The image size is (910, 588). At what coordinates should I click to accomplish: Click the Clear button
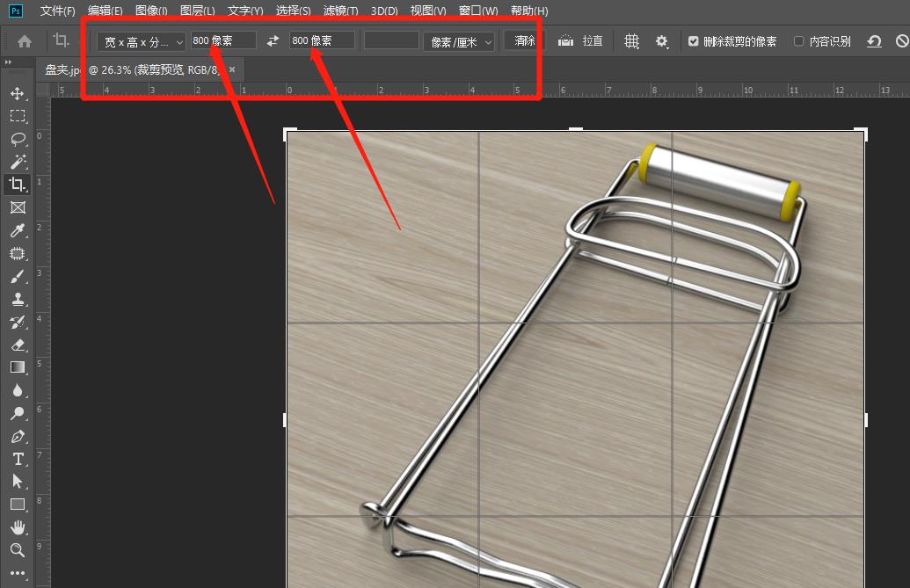click(525, 40)
